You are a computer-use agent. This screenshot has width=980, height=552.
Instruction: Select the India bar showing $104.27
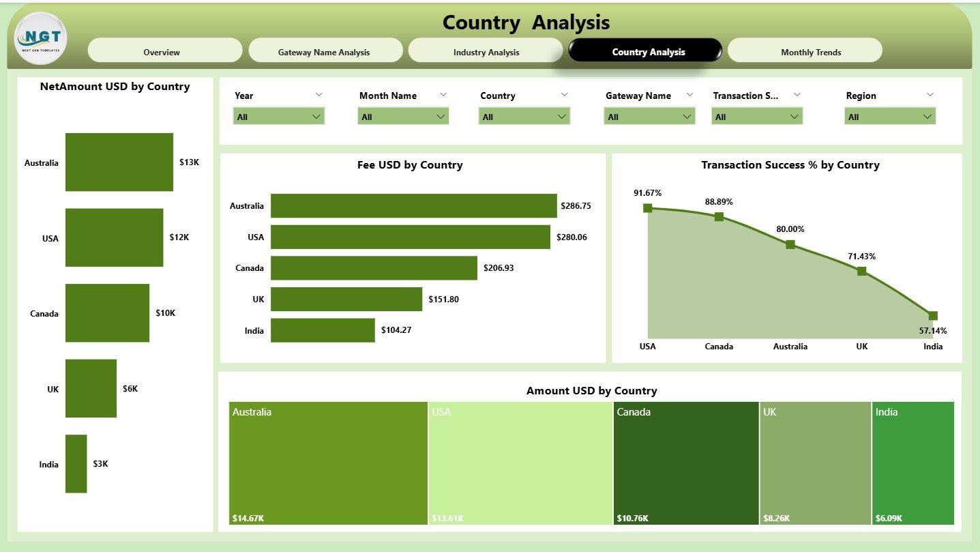(323, 330)
